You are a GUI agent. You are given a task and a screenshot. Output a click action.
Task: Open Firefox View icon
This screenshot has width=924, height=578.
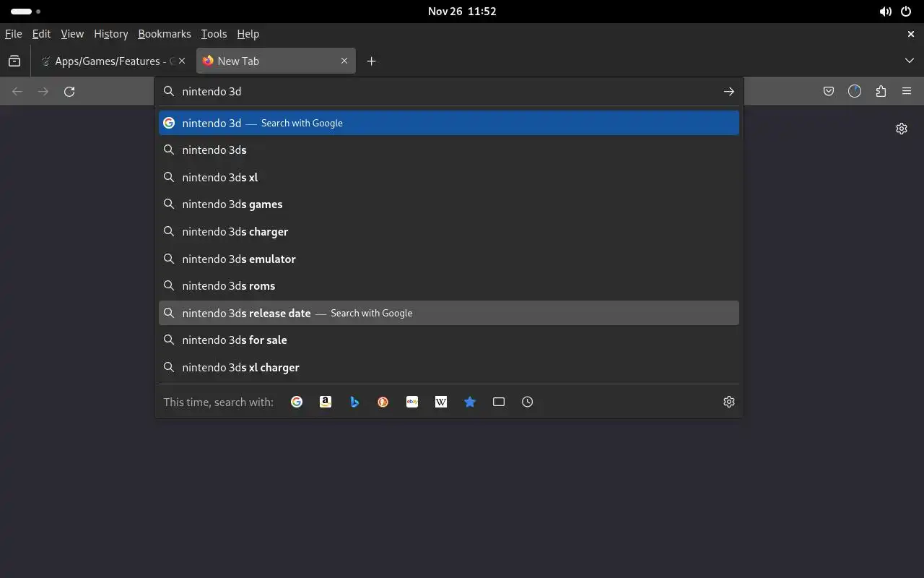[14, 61]
